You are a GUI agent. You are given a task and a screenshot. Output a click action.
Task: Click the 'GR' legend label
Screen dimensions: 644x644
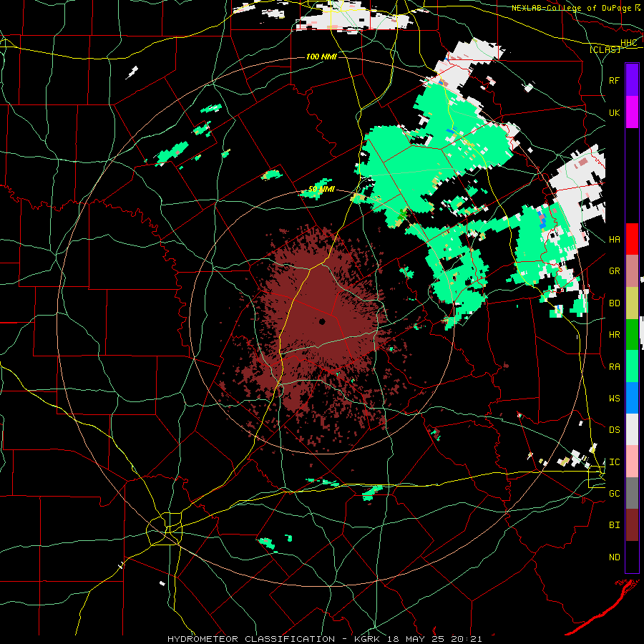614,271
